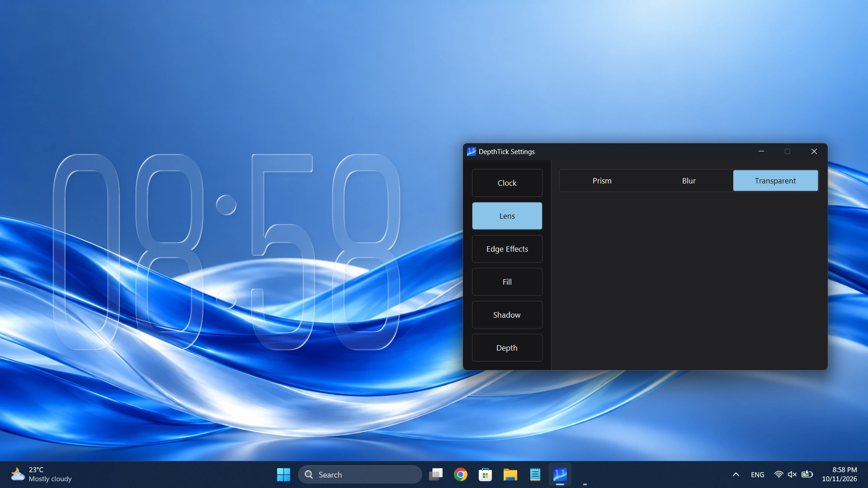Close the DepthTick Settings window

(814, 151)
